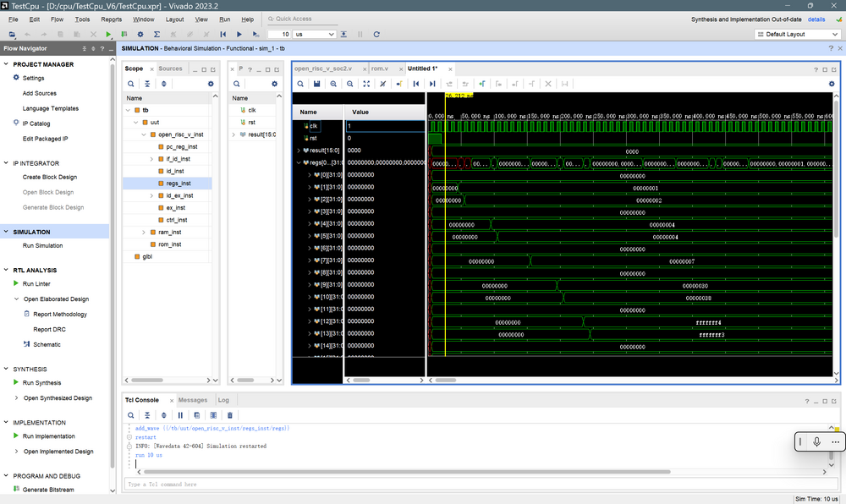The image size is (846, 504).
Task: Click the Run All play icon
Action: [x=239, y=34]
